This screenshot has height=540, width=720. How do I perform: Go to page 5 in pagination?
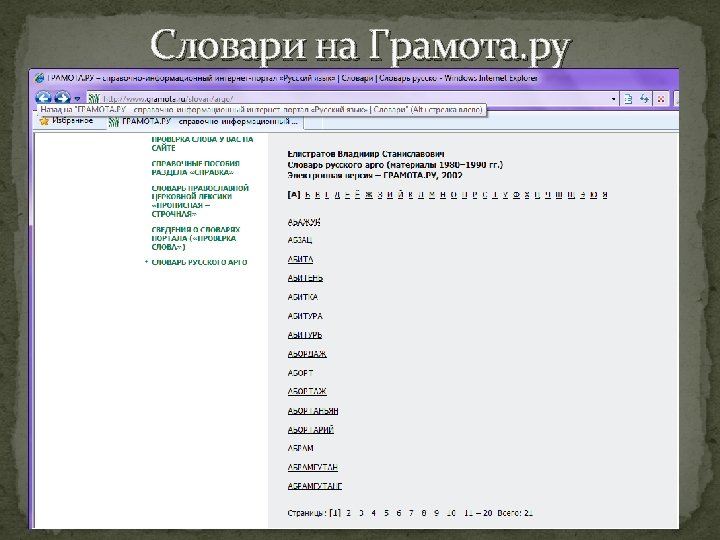(x=386, y=513)
